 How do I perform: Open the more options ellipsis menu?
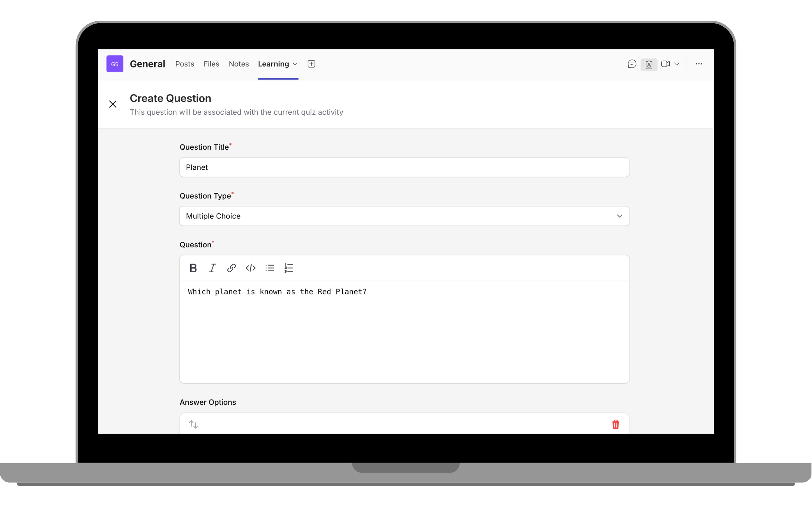coord(699,64)
